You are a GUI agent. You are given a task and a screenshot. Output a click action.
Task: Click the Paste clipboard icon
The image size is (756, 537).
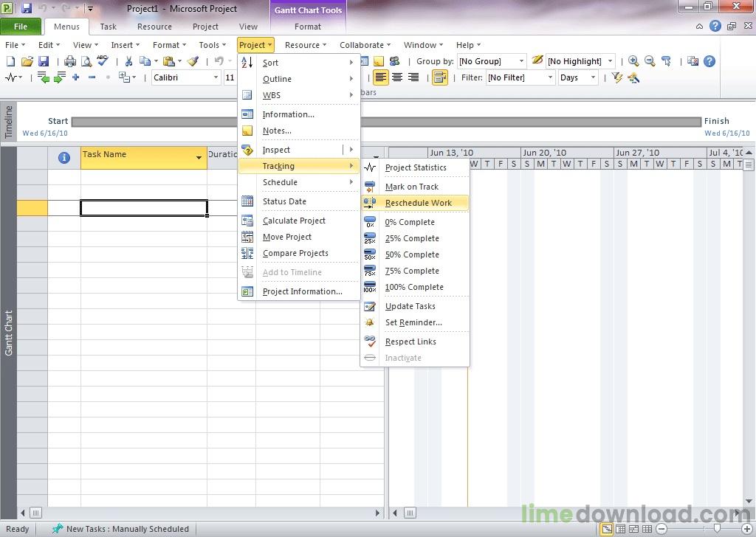coord(169,61)
